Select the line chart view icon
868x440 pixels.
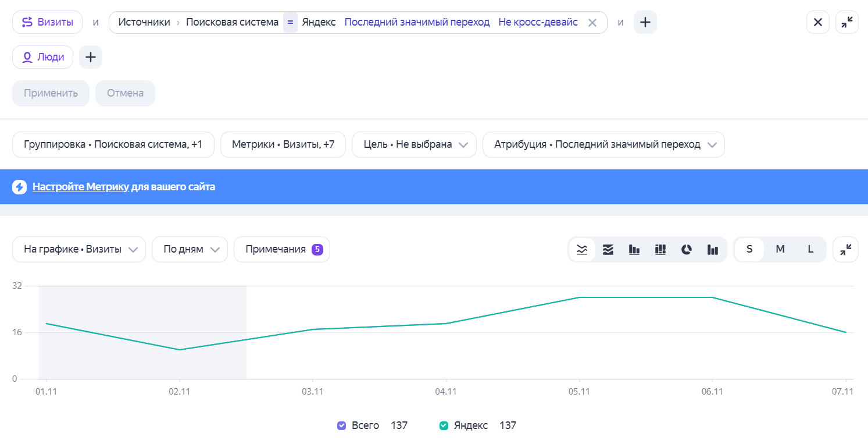[x=582, y=250]
